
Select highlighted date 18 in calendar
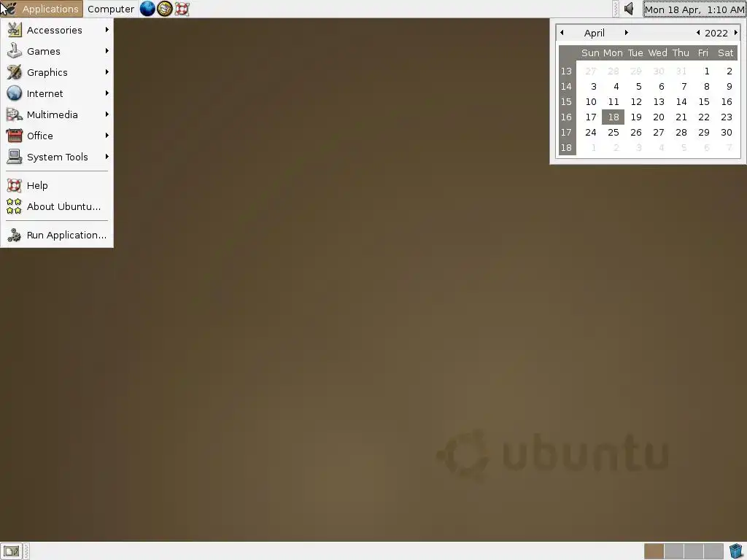613,117
